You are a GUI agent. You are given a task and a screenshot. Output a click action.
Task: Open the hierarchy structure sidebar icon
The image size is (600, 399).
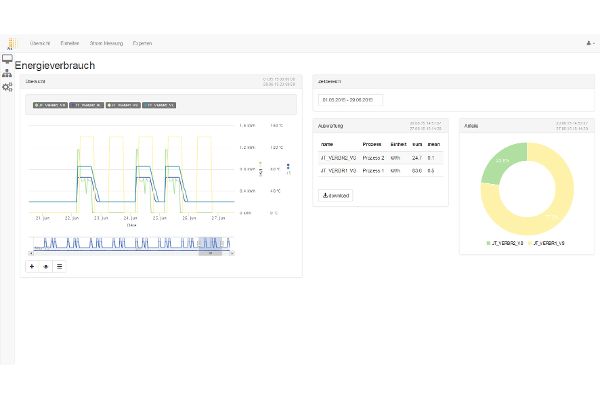coord(7,73)
